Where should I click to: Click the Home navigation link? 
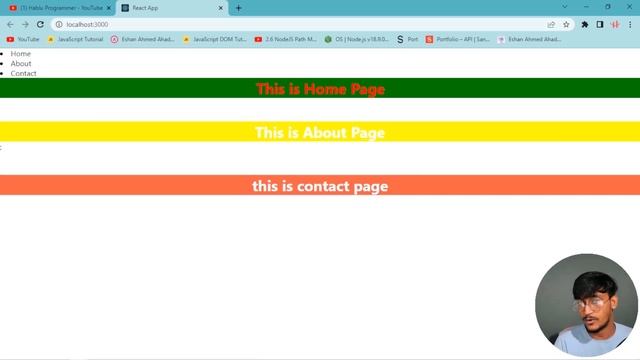point(21,54)
